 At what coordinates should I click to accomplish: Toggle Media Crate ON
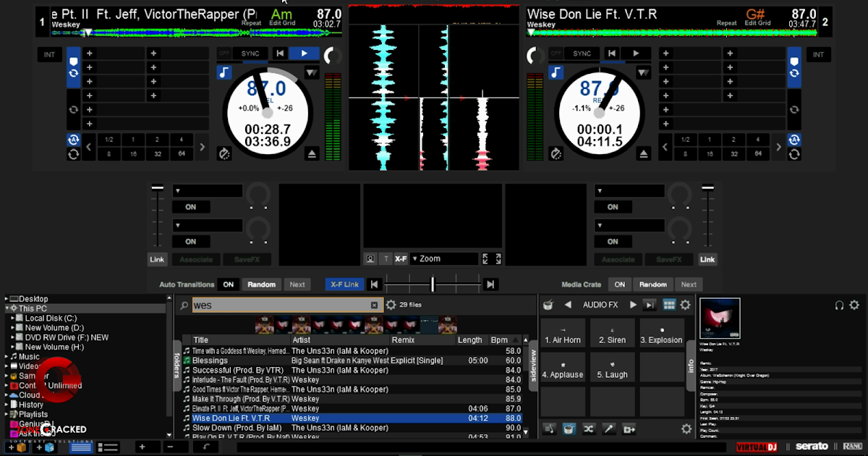tap(620, 284)
